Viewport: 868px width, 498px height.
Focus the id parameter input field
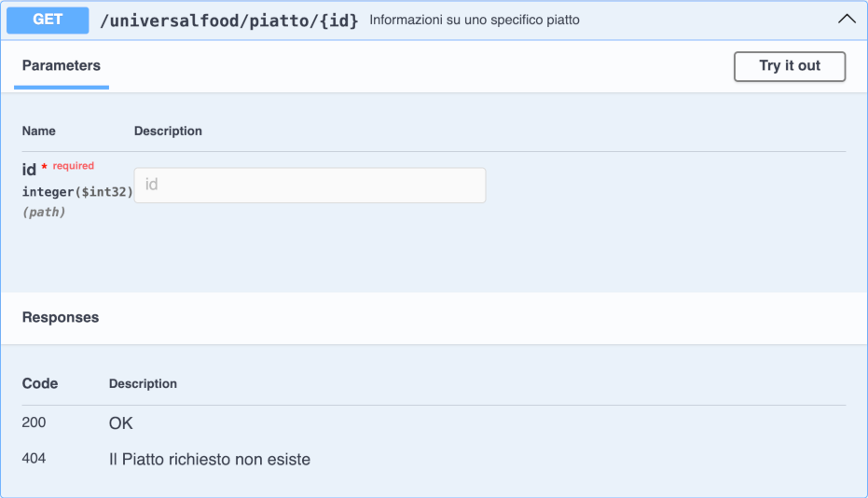(310, 185)
